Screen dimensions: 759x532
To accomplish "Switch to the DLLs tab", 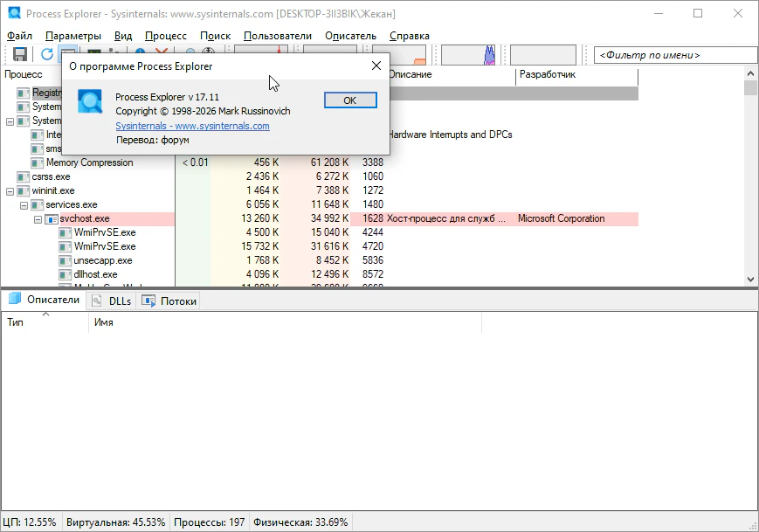I will pyautogui.click(x=112, y=301).
